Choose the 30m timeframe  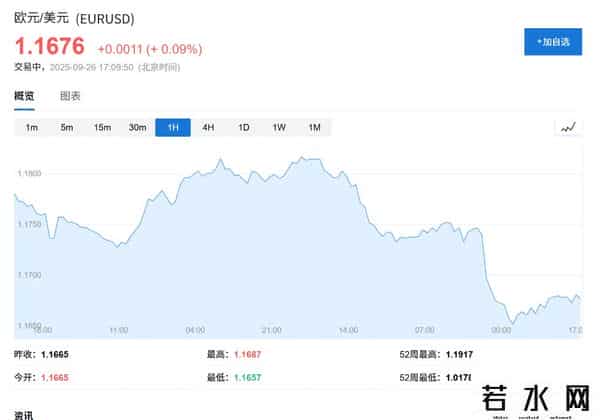(x=137, y=127)
